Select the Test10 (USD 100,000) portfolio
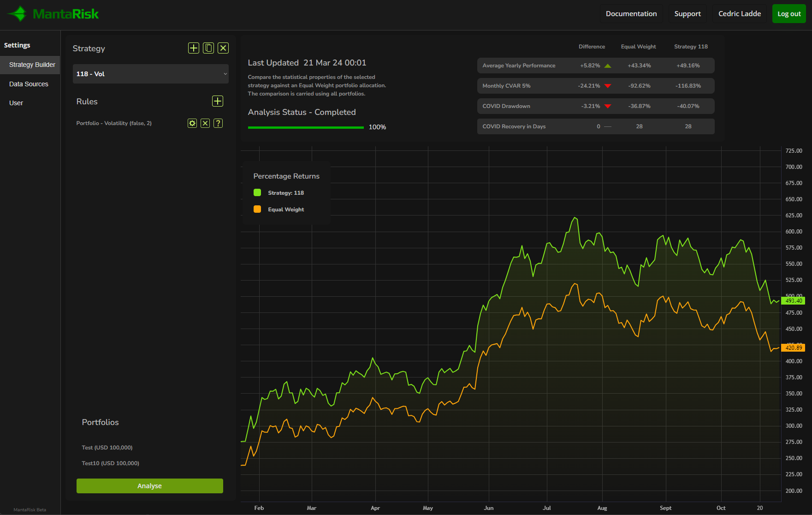This screenshot has width=812, height=515. point(111,463)
